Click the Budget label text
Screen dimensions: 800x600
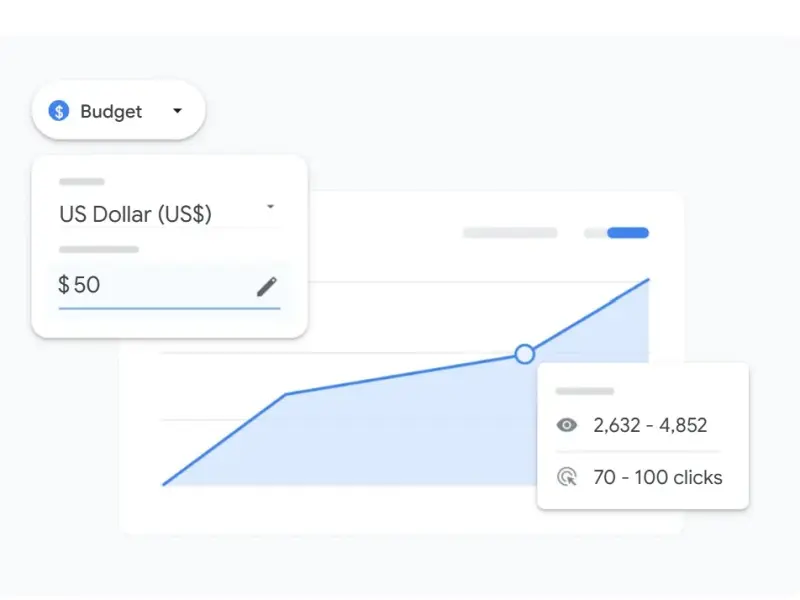[x=111, y=111]
